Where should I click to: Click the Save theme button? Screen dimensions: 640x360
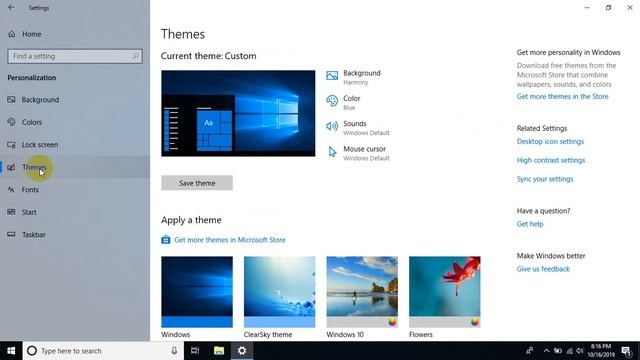pos(197,183)
